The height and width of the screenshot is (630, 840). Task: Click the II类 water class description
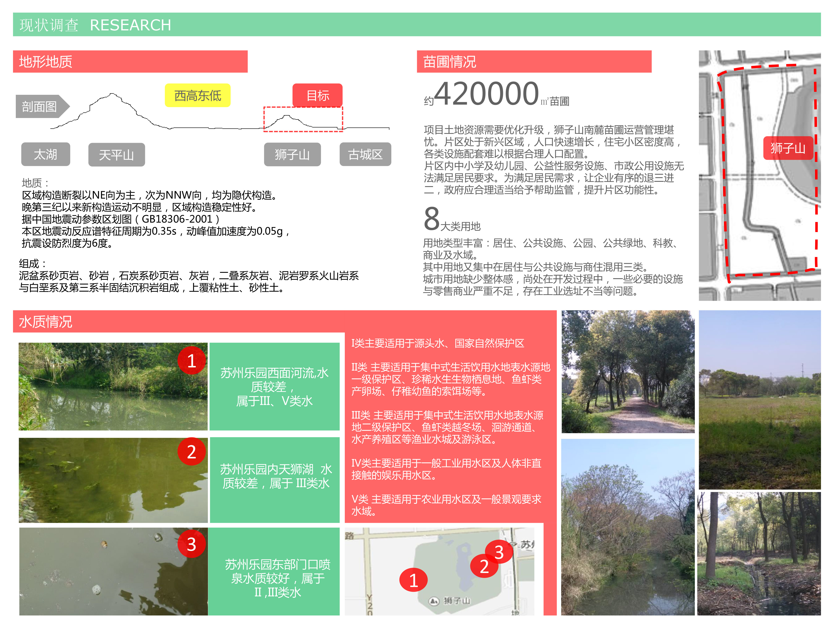tap(451, 379)
